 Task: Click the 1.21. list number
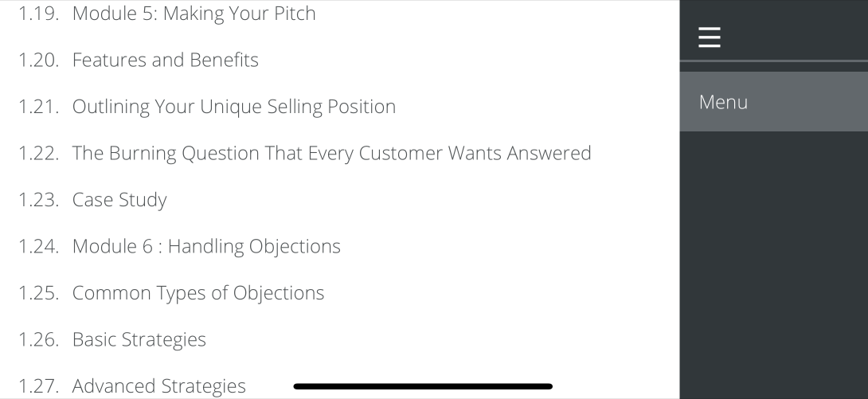[x=39, y=107]
